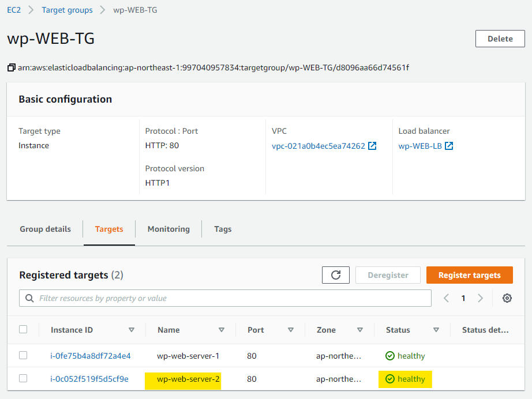532x399 pixels.
Task: Open Target groups breadcrumb link
Action: pyautogui.click(x=67, y=10)
